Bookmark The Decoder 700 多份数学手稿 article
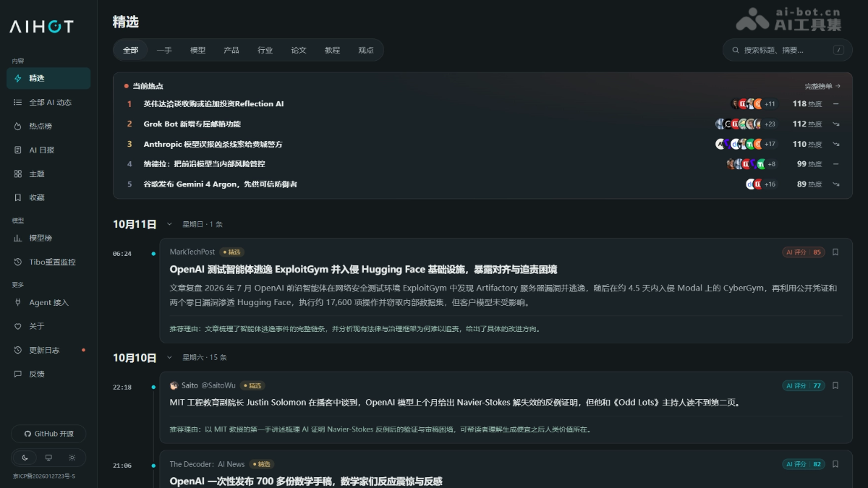Image resolution: width=868 pixels, height=488 pixels. point(835,464)
